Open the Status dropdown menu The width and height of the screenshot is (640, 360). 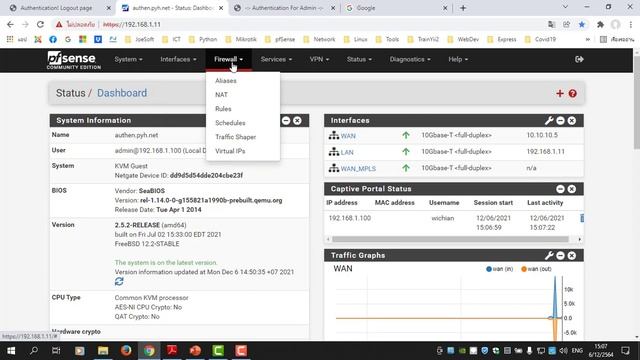click(x=359, y=60)
